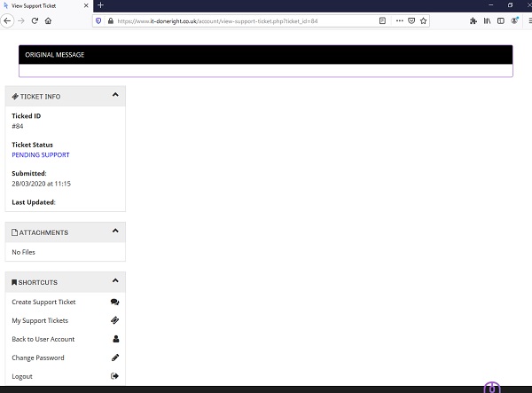Open the extensions puzzle-piece icon

[x=473, y=21]
